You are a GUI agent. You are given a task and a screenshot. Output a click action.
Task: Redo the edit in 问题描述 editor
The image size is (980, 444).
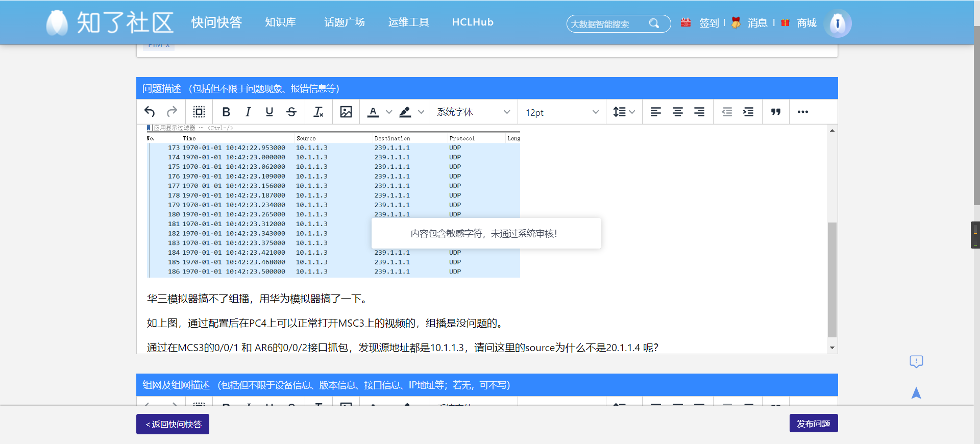(x=172, y=112)
